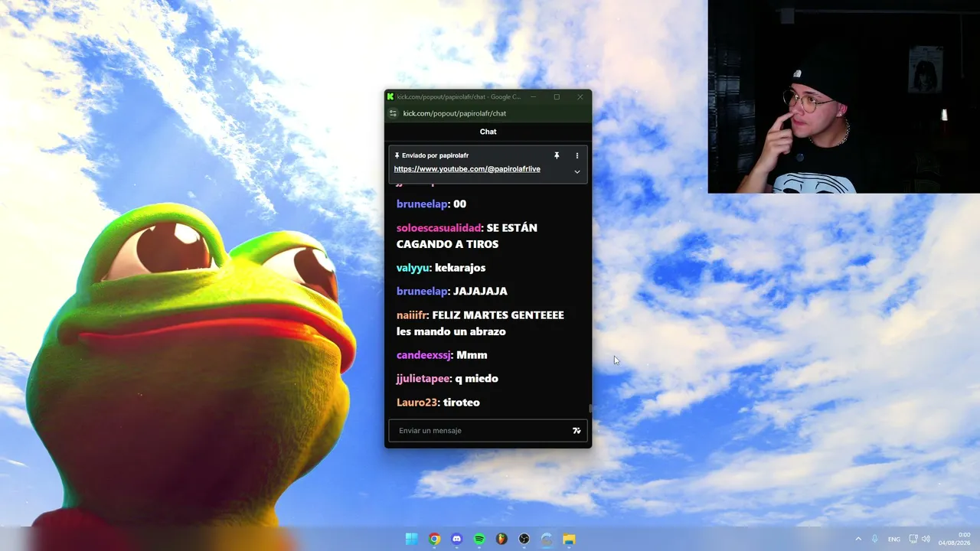Show hidden system tray icons chevron
Screen dimensions: 980x551
(858, 539)
